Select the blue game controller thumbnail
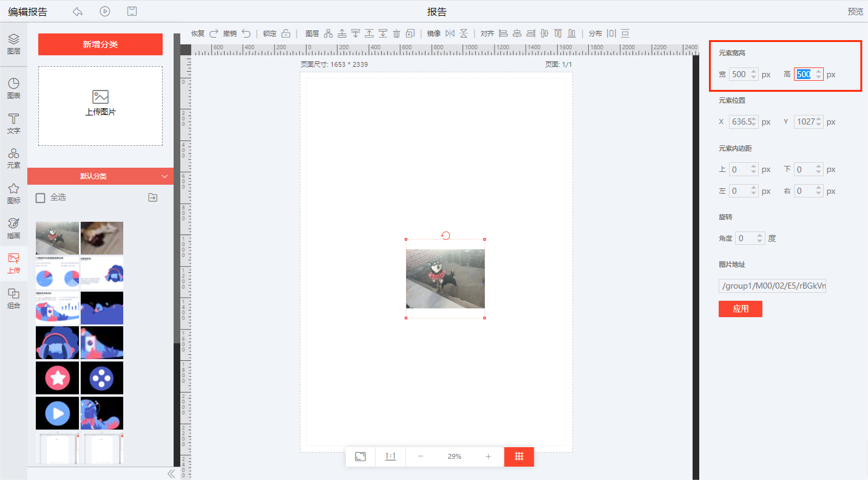The width and height of the screenshot is (868, 480). tap(102, 378)
